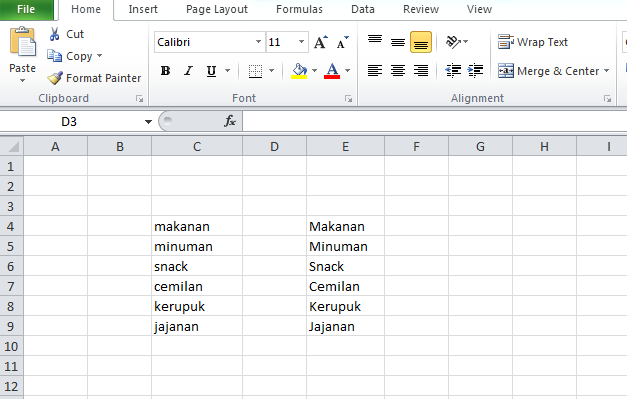627x399 pixels.
Task: Toggle the highlighted Bottom Align button
Action: 421,42
